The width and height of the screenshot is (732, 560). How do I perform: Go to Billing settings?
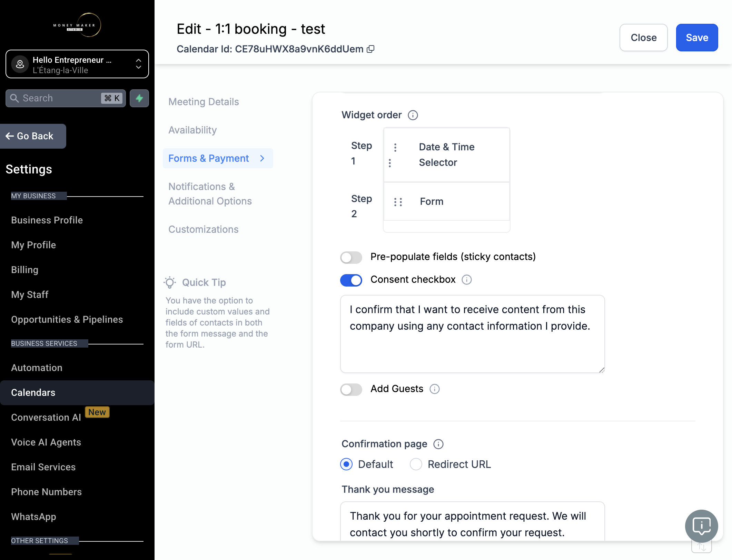pyautogui.click(x=24, y=270)
